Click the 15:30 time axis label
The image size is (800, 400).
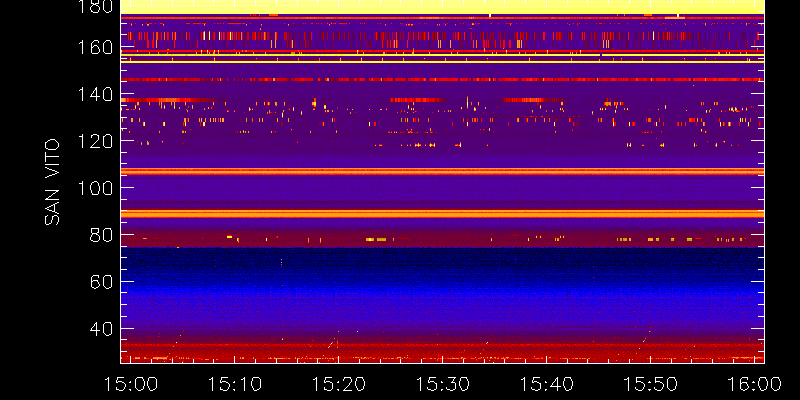tap(442, 384)
